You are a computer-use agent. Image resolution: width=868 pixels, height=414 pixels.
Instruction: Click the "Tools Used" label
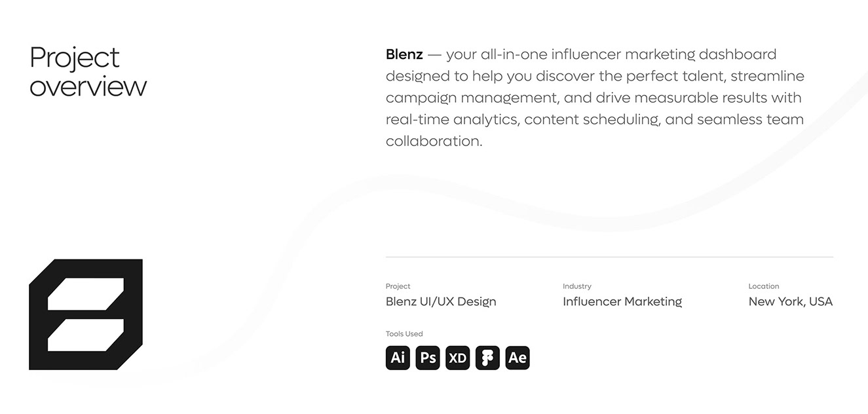tap(404, 334)
